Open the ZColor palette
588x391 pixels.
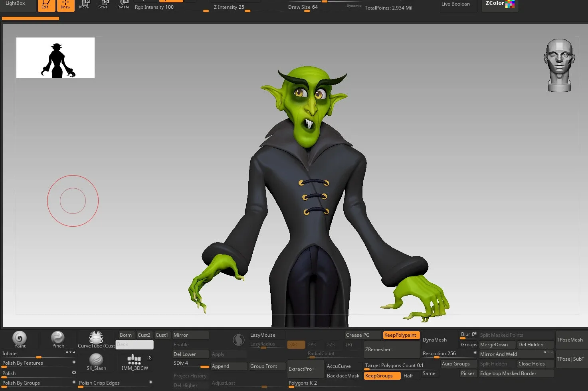point(500,4)
